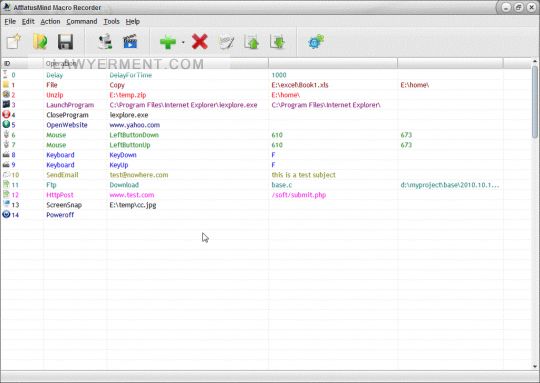Click the Poweroff row icon
The height and width of the screenshot is (383, 540).
(6, 214)
